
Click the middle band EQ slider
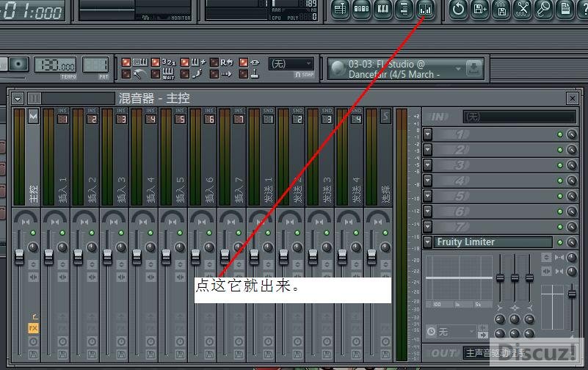tap(515, 277)
